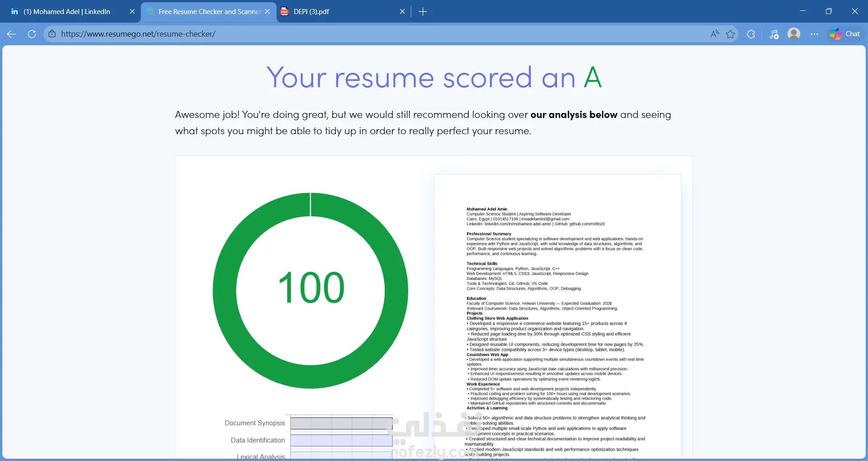Click the 'Technical Skills' heading in resume
Image resolution: width=868 pixels, height=461 pixels.
click(x=482, y=263)
